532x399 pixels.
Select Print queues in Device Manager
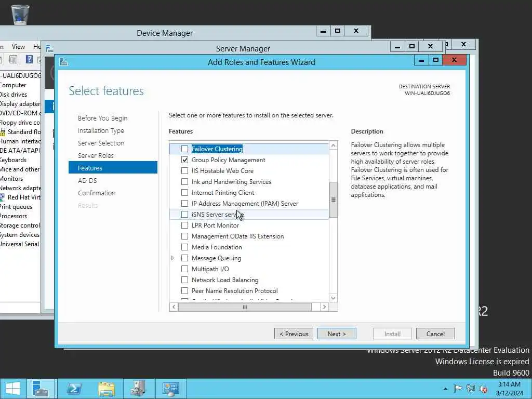[x=16, y=207]
